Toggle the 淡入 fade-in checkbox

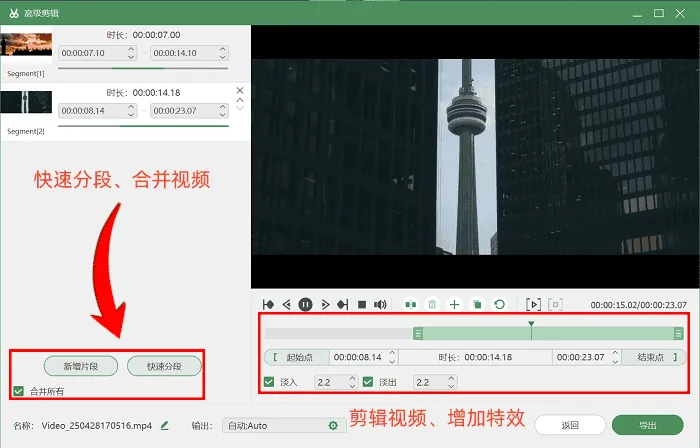click(269, 382)
